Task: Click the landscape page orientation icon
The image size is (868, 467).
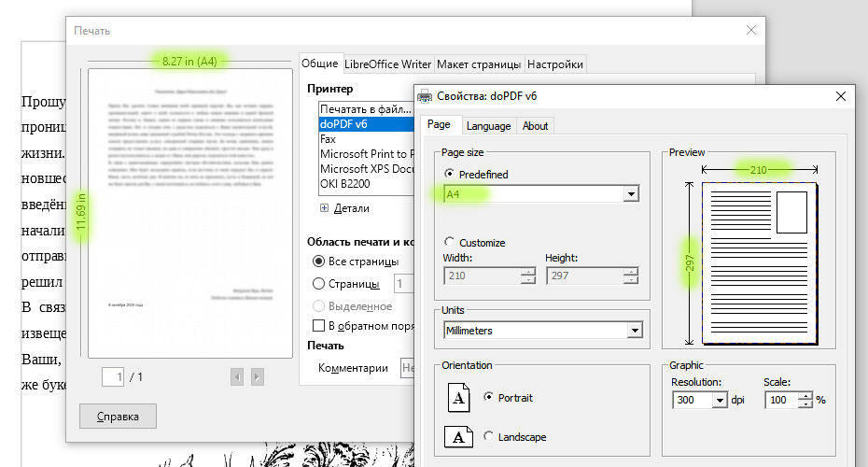Action: coord(459,436)
